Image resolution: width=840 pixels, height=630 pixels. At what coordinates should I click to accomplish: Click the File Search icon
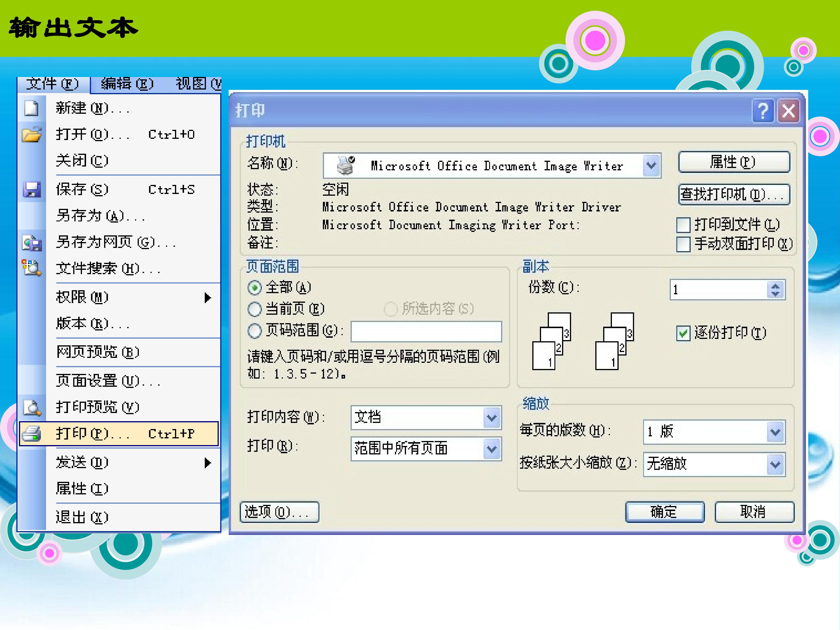point(32,268)
